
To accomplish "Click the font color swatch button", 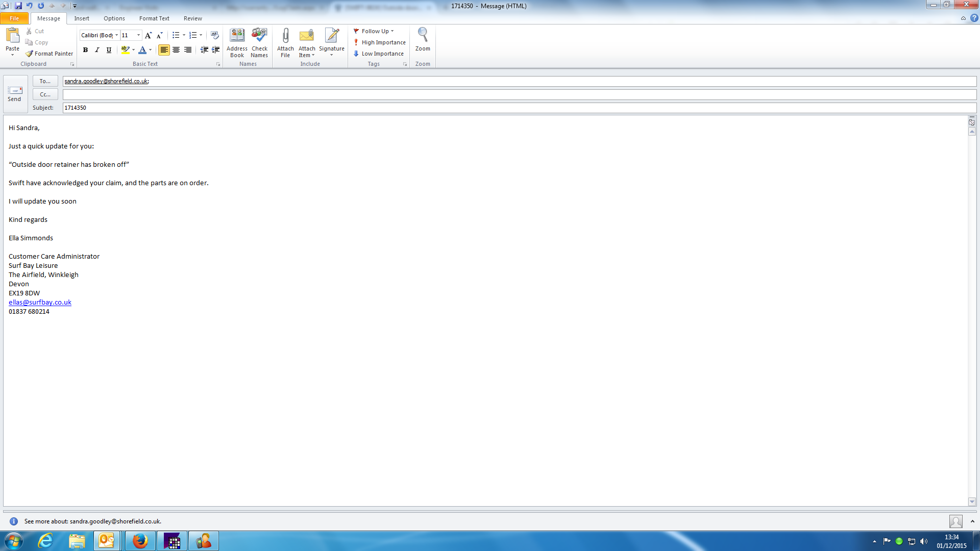I will (x=142, y=50).
